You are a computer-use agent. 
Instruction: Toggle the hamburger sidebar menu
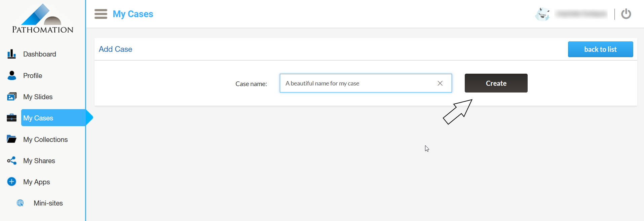click(101, 14)
